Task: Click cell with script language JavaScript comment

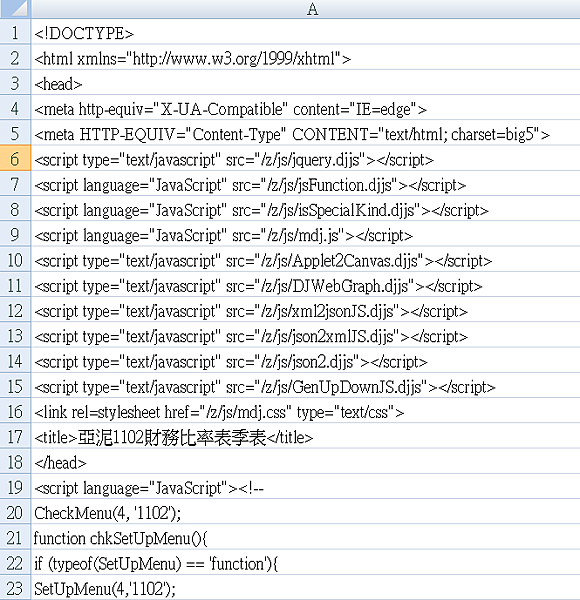Action: (x=305, y=486)
